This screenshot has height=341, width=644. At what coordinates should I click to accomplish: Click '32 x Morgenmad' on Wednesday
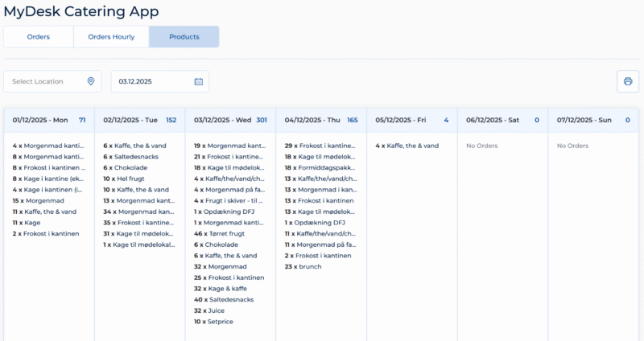tap(220, 267)
